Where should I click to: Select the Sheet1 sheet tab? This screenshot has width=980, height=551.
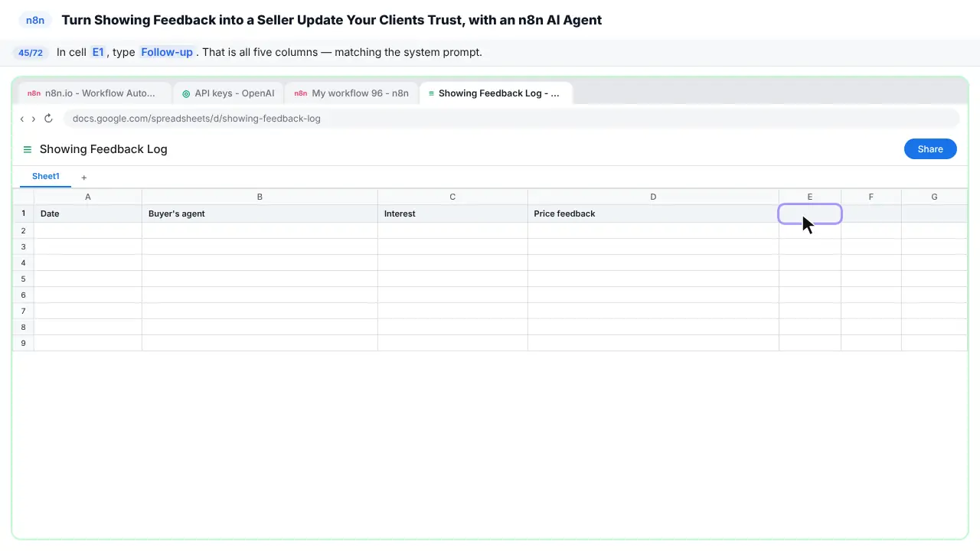(x=46, y=177)
